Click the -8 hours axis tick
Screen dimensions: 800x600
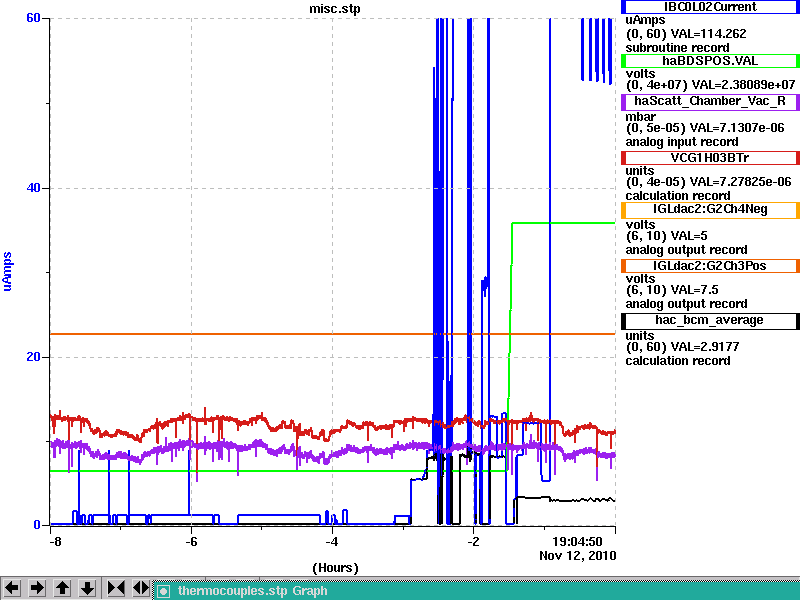55,541
